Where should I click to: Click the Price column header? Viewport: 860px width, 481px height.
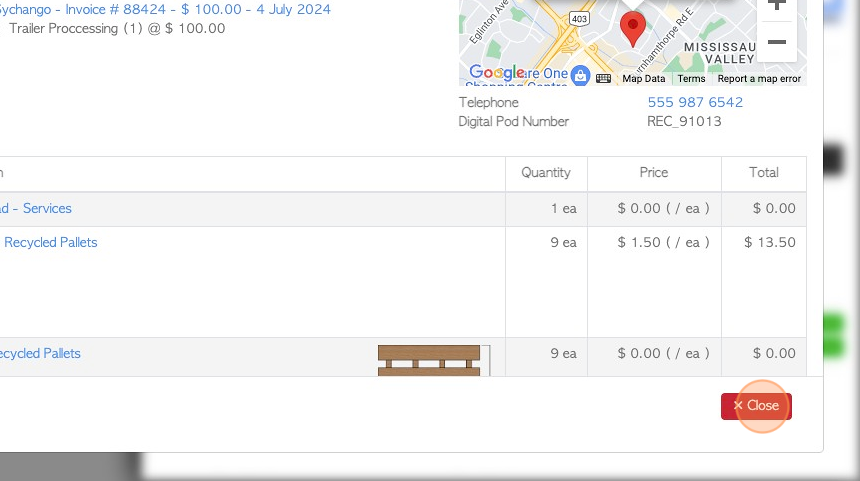pos(654,172)
